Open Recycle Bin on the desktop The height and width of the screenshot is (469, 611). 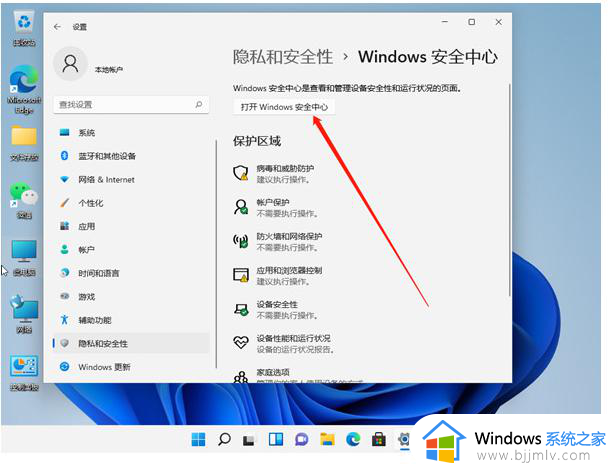coord(24,28)
